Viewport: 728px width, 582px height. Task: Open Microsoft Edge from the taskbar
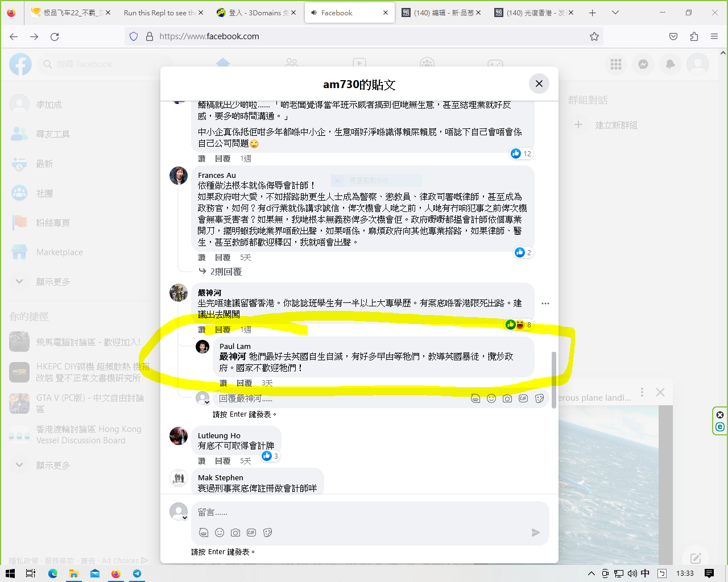[53, 573]
